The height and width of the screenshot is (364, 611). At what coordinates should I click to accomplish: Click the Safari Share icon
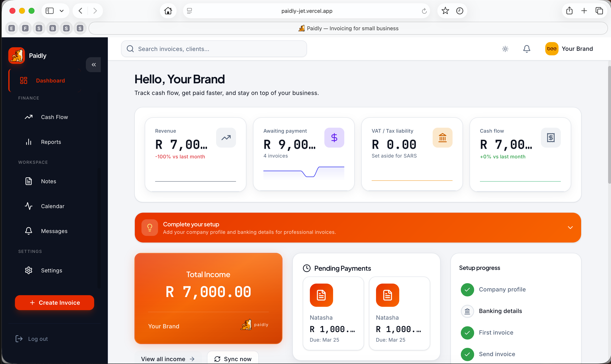click(569, 11)
